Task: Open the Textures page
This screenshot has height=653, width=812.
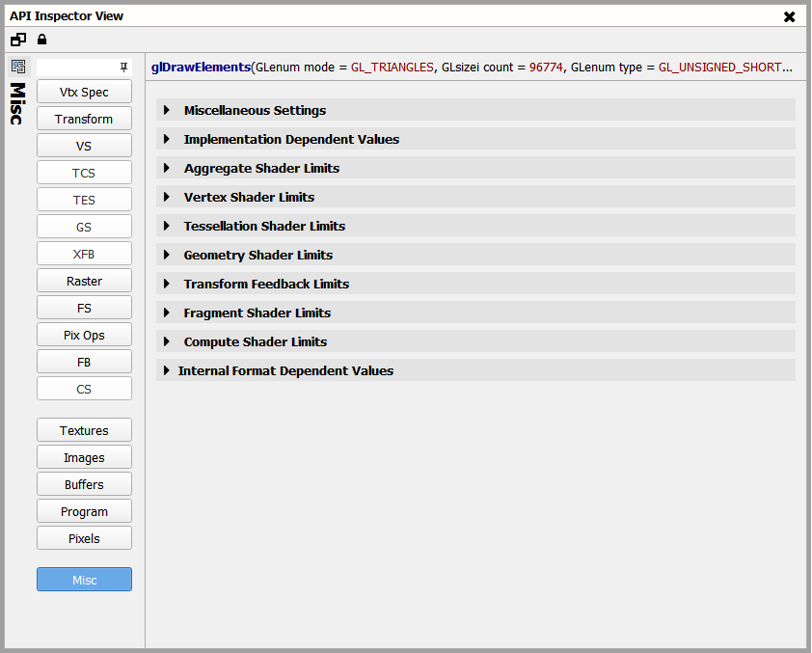Action: click(x=84, y=430)
